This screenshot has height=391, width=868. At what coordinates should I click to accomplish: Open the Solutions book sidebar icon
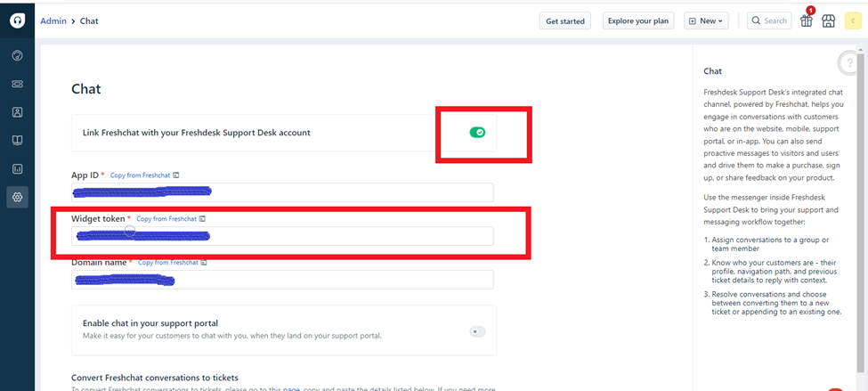[17, 140]
